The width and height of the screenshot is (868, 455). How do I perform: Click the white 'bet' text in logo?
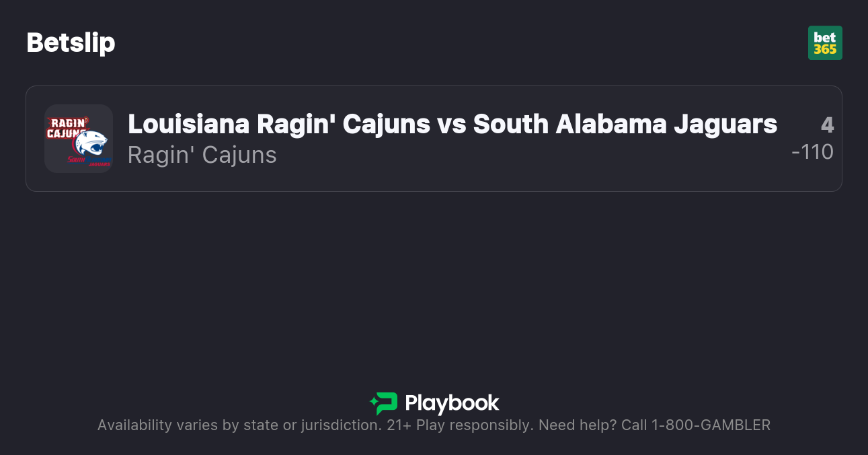825,37
